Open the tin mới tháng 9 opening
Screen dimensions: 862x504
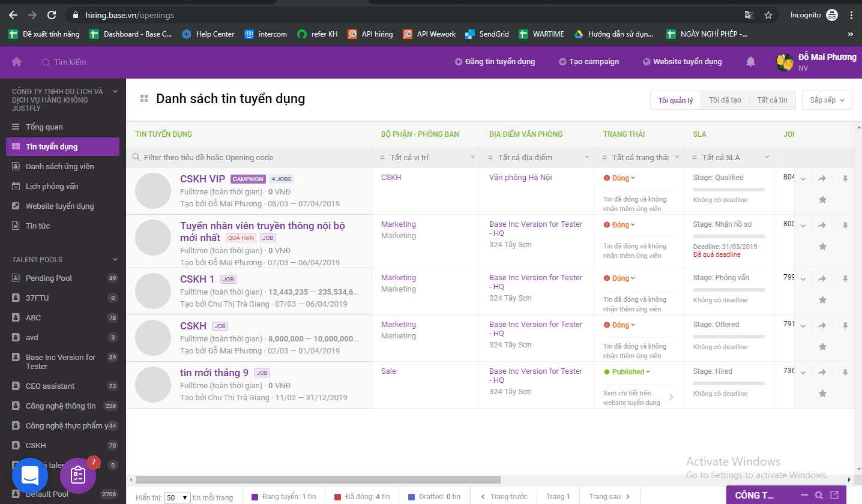point(214,373)
